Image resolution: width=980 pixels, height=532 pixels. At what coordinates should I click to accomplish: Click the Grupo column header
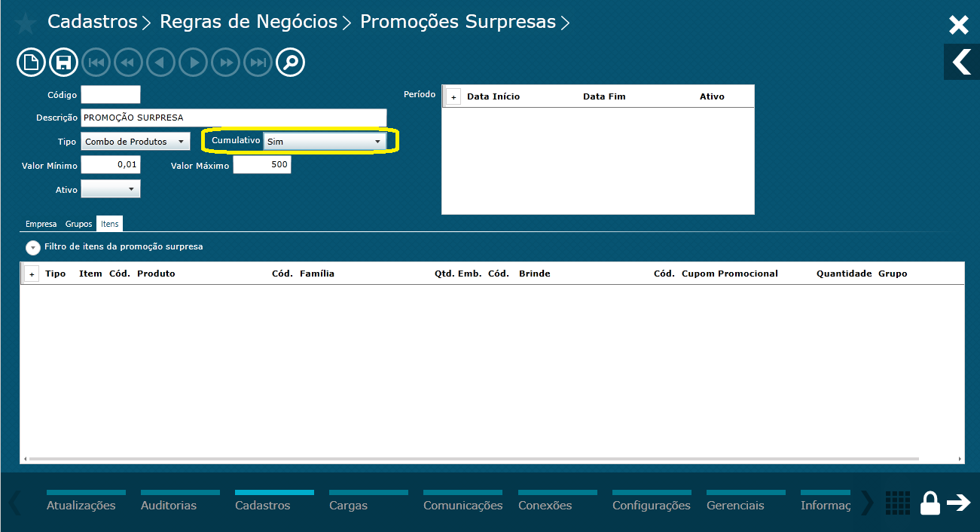point(893,274)
